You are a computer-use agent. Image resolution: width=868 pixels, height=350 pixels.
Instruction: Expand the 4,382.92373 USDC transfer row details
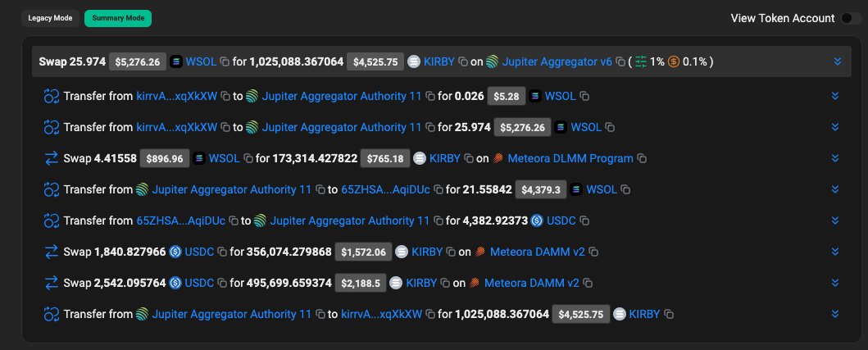point(835,220)
